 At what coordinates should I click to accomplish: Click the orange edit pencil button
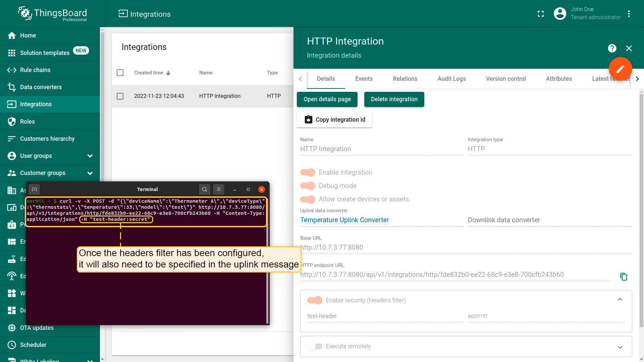pyautogui.click(x=621, y=69)
